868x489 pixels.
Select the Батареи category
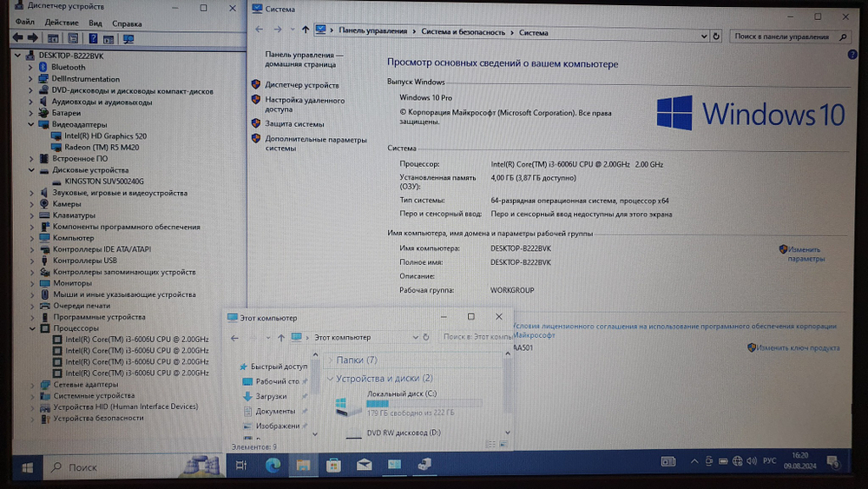click(x=66, y=113)
